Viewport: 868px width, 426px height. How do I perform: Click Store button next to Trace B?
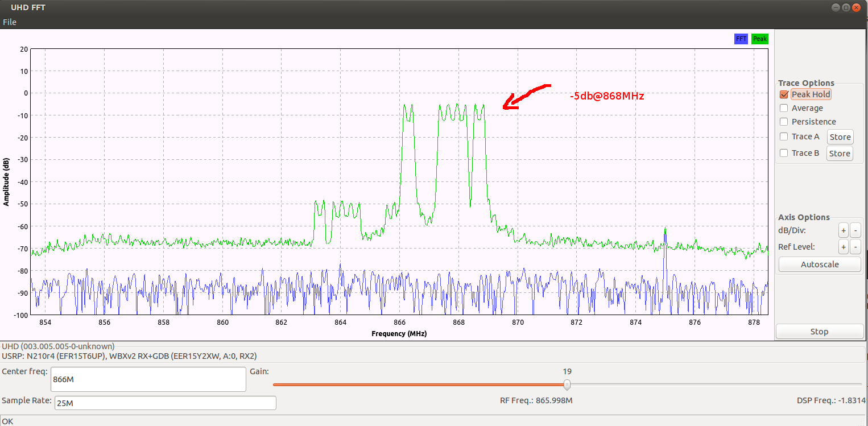[840, 154]
